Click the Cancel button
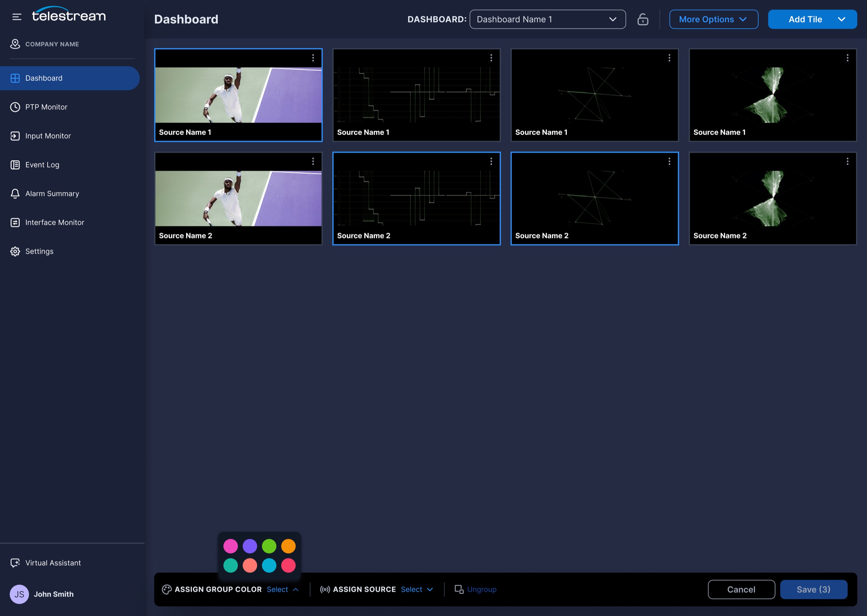 pyautogui.click(x=741, y=589)
